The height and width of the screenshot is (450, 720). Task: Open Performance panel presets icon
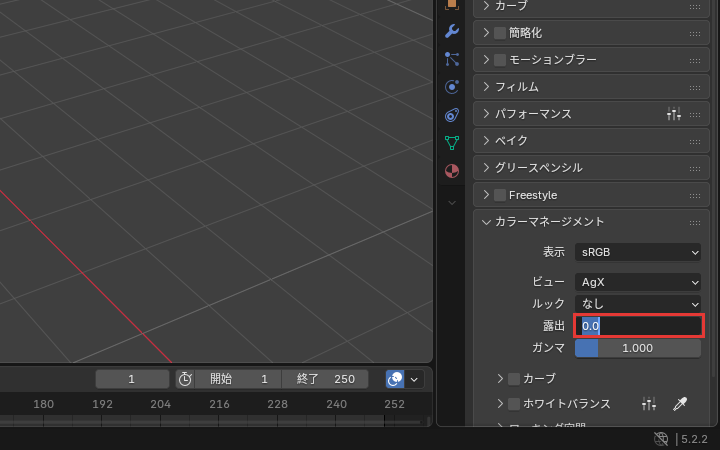pos(674,113)
